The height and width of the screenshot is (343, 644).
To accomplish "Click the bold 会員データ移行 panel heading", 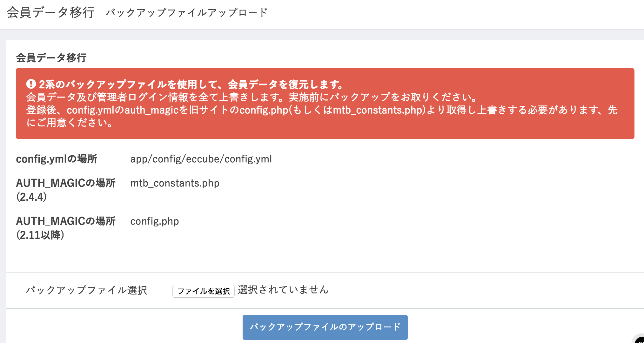I will [51, 58].
